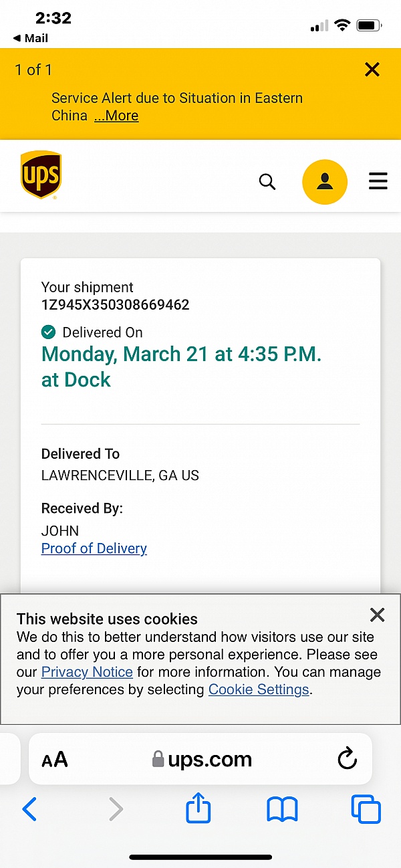Tap the ups.com address bar
Image resolution: width=401 pixels, height=868 pixels.
[x=202, y=760]
